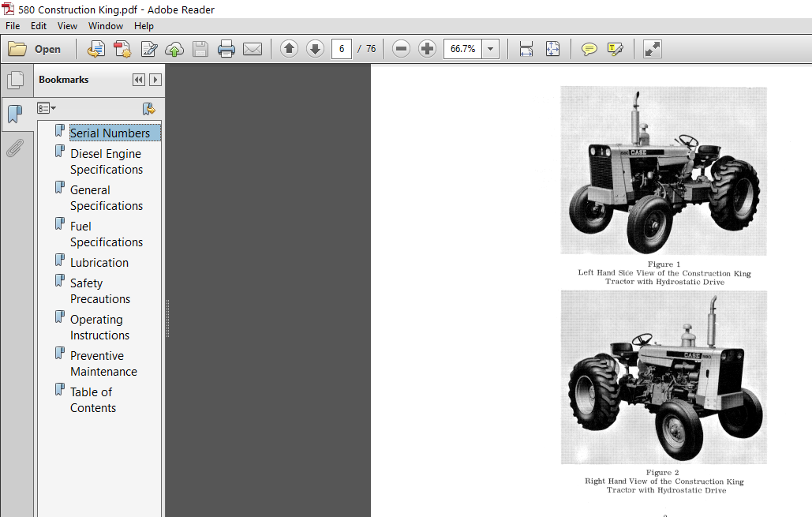This screenshot has width=812, height=517.
Task: Go to the Lubrication bookmark
Action: click(99, 263)
